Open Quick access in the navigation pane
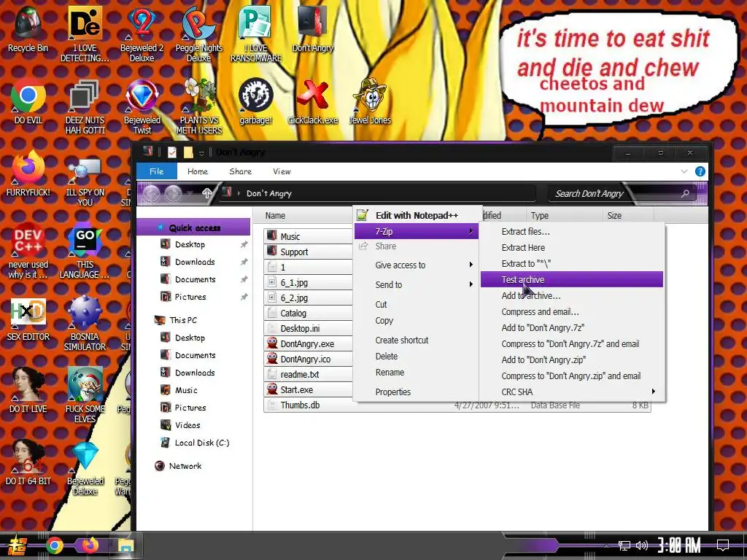Screen dimensions: 747x560 point(193,227)
